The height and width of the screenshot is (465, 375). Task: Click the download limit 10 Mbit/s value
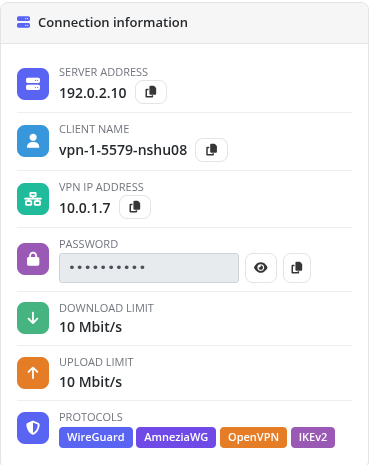pos(90,327)
